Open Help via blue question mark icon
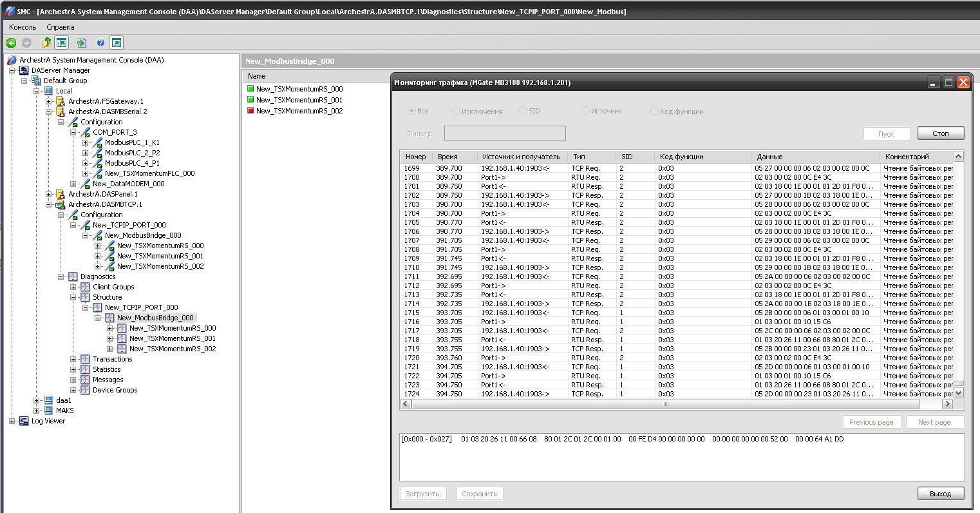 [100, 43]
